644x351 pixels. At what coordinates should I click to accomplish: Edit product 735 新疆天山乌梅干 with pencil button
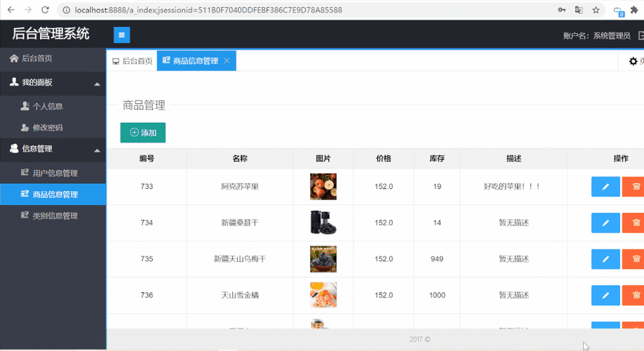[x=605, y=259]
